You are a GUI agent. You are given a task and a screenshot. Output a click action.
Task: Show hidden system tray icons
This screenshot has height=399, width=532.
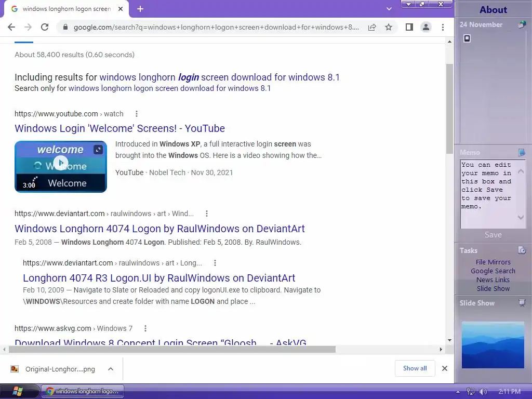click(458, 392)
